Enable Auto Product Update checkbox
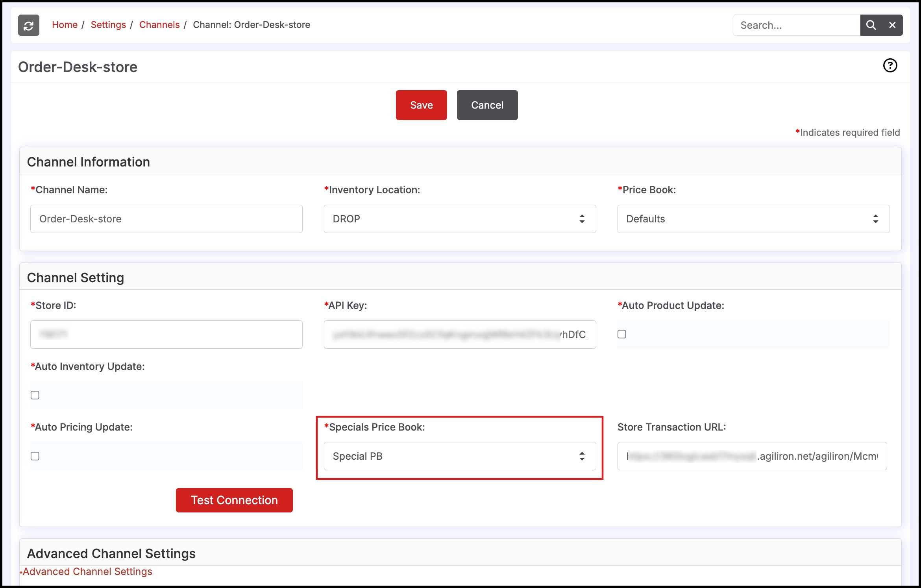This screenshot has height=588, width=921. click(x=622, y=334)
